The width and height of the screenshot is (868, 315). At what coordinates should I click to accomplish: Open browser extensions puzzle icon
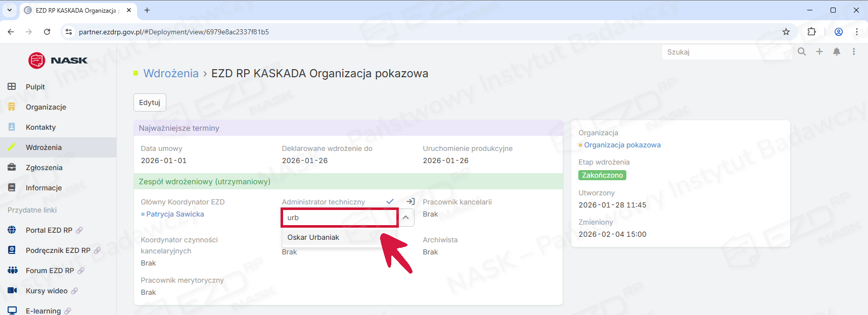[x=811, y=32]
